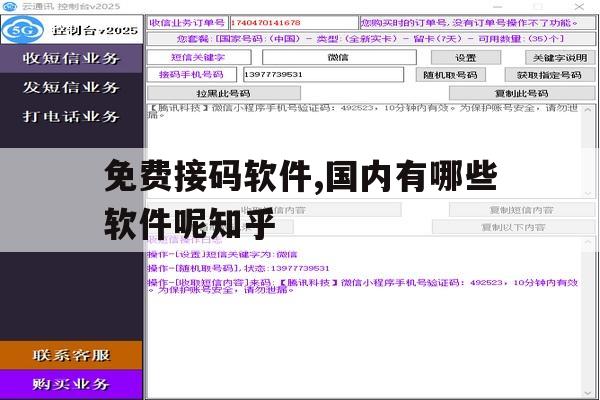
Task: Open 关键字说明 help button
Action: click(560, 58)
